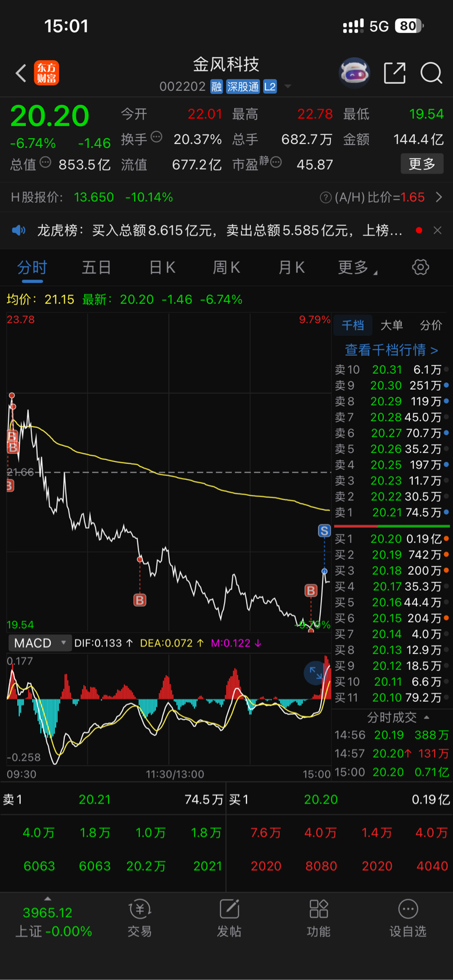The width and height of the screenshot is (453, 980).
Task: Expand chart with fullscreen arrows icon
Action: [316, 673]
